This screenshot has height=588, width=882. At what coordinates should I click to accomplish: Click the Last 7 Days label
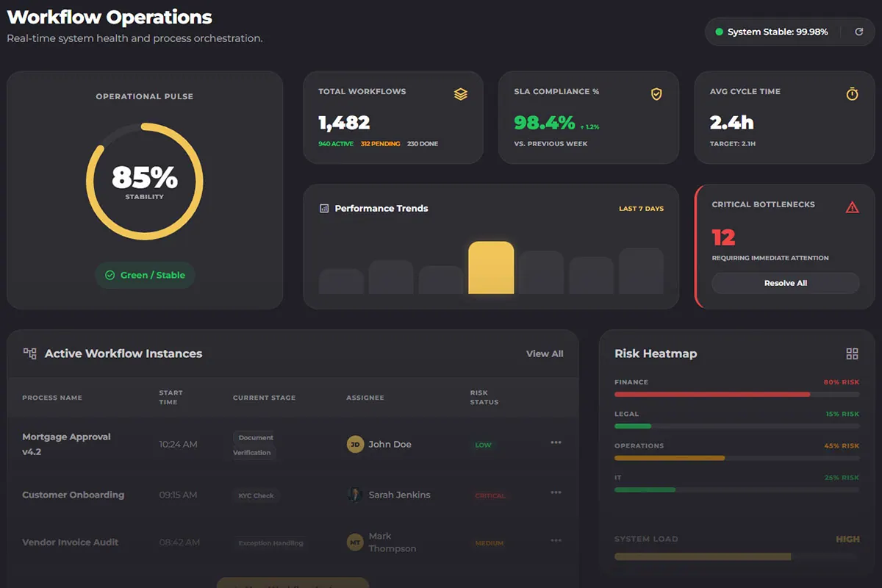coord(641,209)
